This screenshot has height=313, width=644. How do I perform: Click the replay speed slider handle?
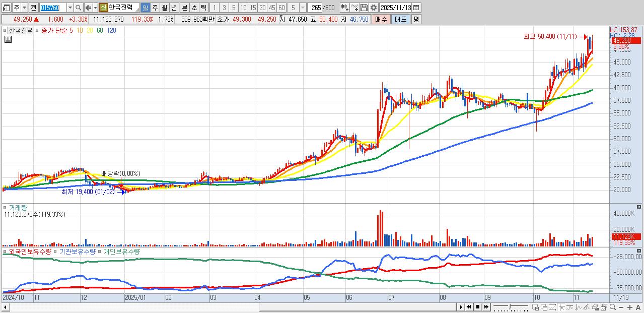pyautogui.click(x=510, y=306)
